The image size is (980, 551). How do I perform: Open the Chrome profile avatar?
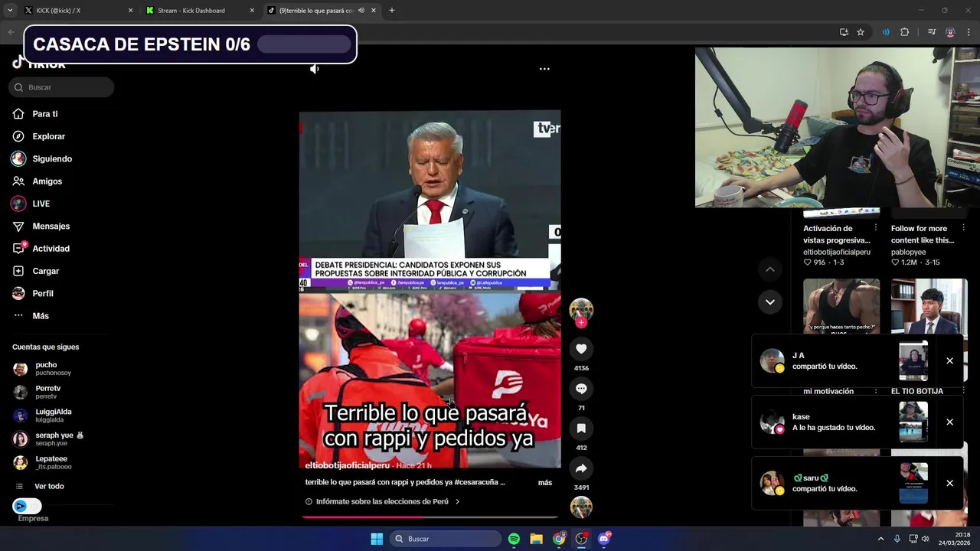tap(950, 32)
